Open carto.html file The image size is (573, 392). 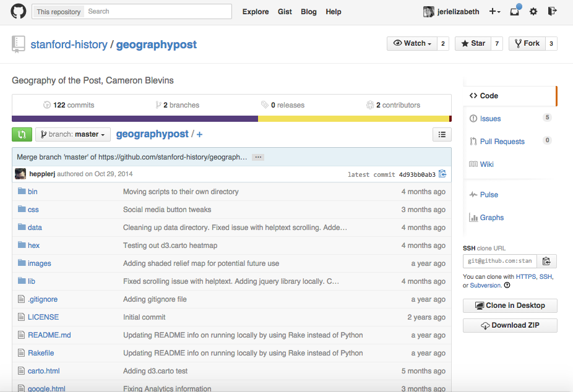tap(44, 371)
